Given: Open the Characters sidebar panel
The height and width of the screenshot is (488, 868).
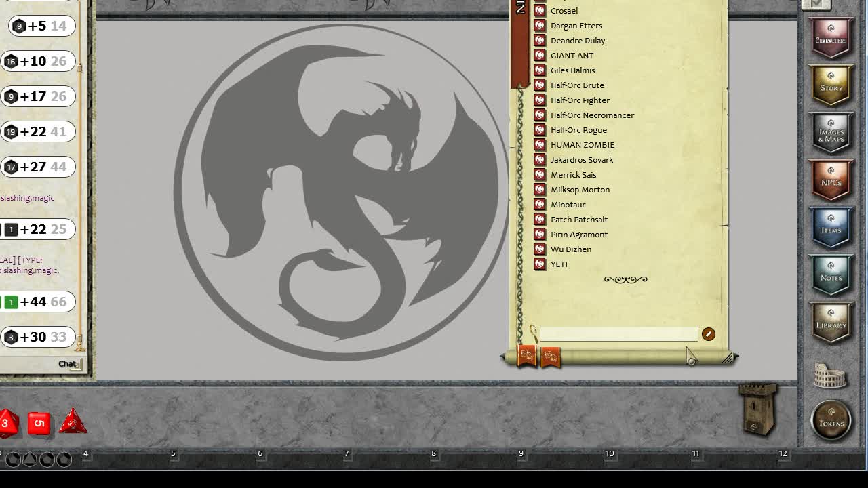Looking at the screenshot, I should coord(831,35).
